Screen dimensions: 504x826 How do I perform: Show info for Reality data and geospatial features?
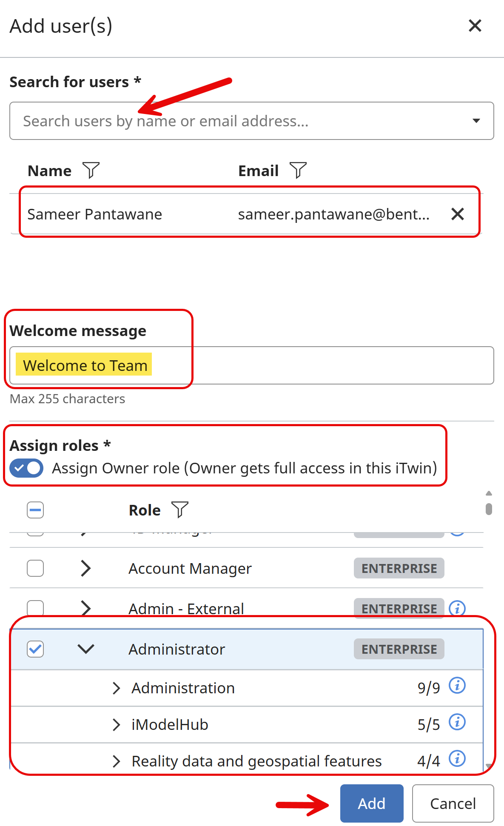coord(457,759)
